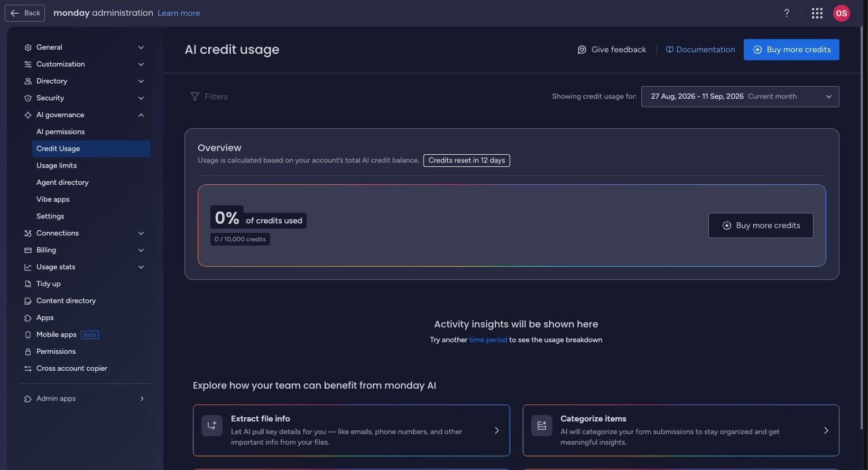Click the Categorize items card icon

point(542,426)
